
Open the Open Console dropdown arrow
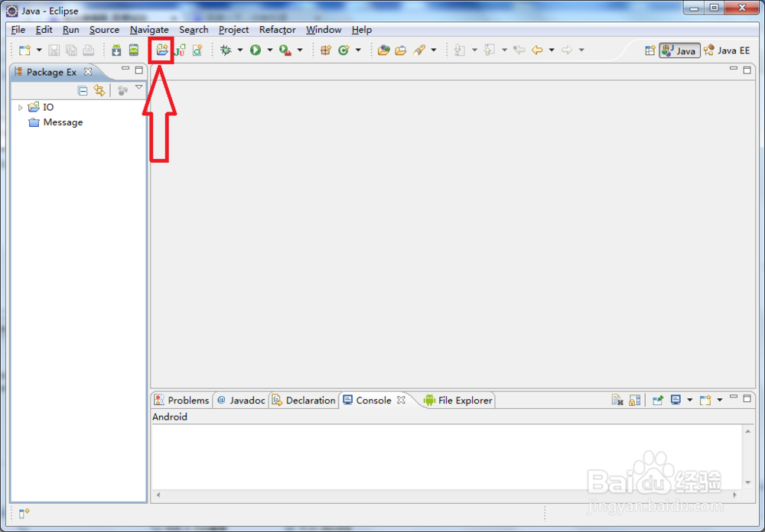[720, 401]
